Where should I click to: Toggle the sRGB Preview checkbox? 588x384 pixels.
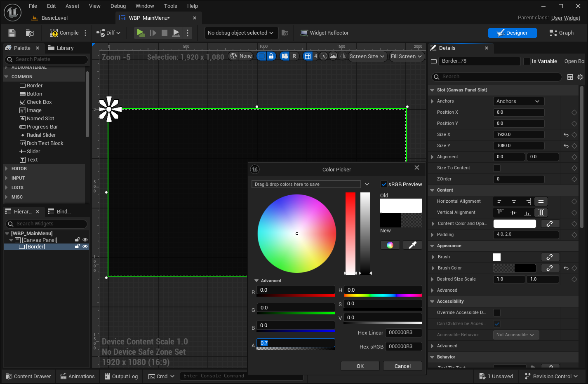[384, 184]
